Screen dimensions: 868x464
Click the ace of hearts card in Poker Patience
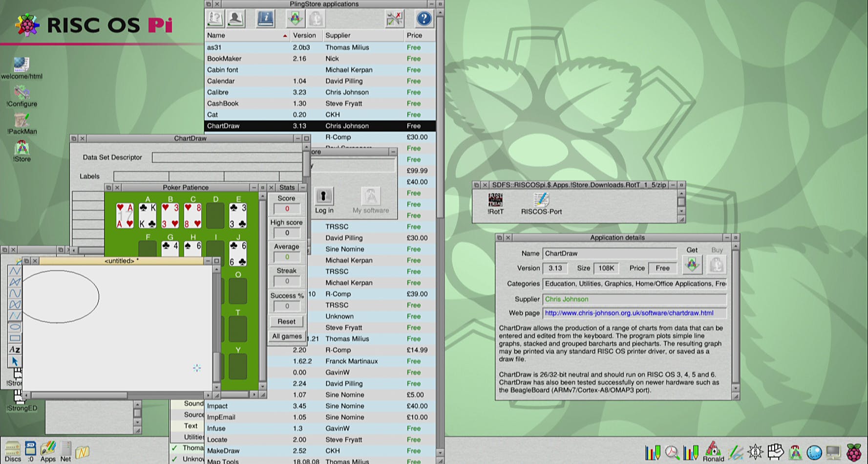pos(125,216)
